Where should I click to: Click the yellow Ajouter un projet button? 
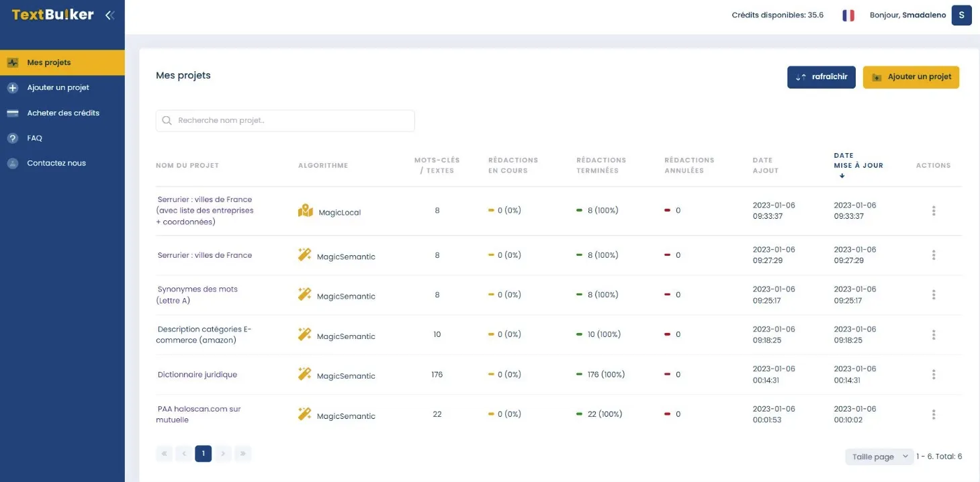[911, 77]
